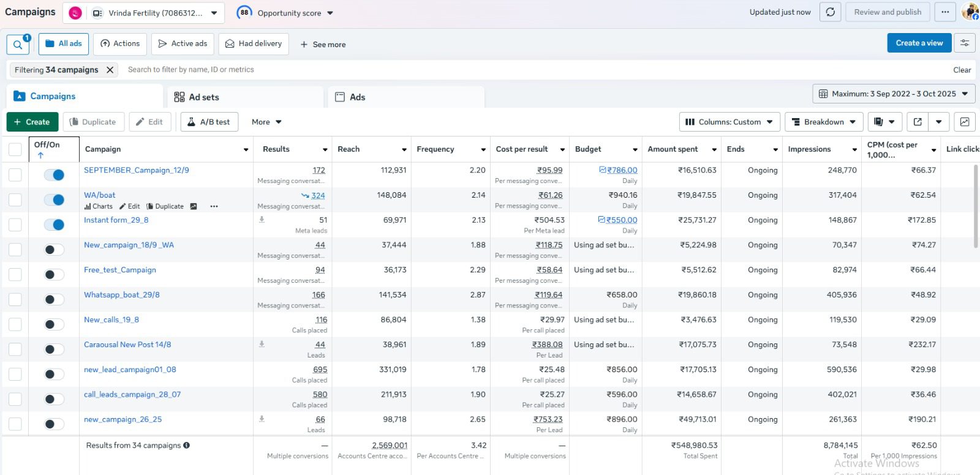Select the Active ads filter tab
The height and width of the screenshot is (475, 980).
(x=183, y=43)
